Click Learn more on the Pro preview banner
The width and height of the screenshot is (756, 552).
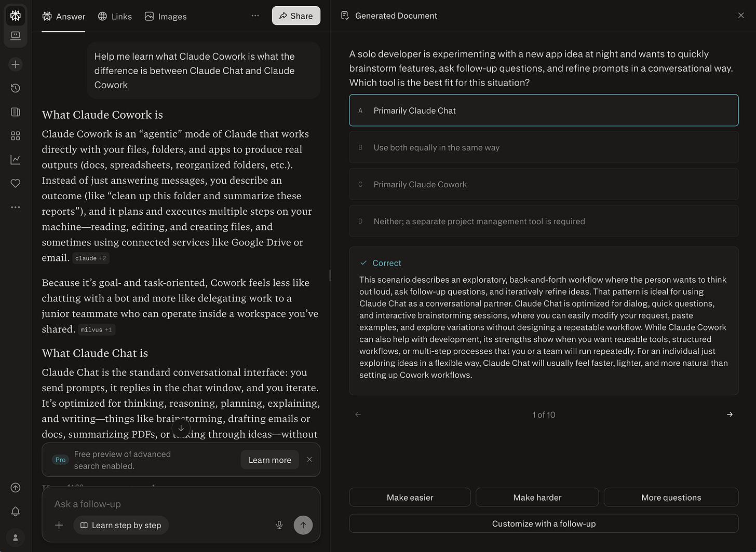click(269, 460)
